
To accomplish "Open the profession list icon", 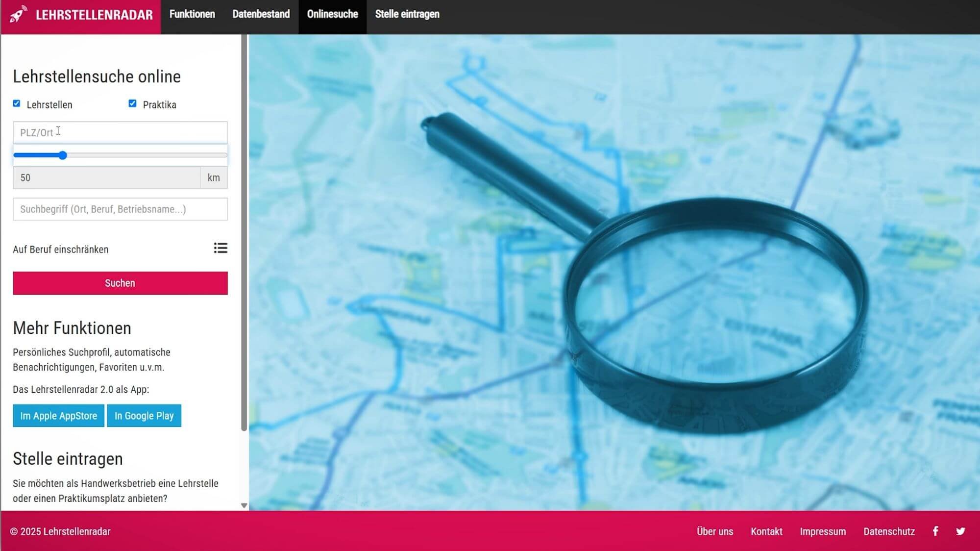I will [220, 248].
